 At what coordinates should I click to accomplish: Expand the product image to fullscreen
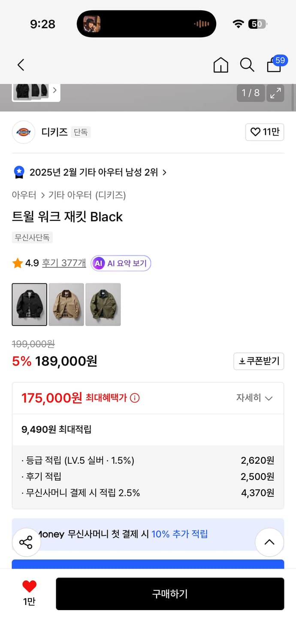pyautogui.click(x=275, y=93)
